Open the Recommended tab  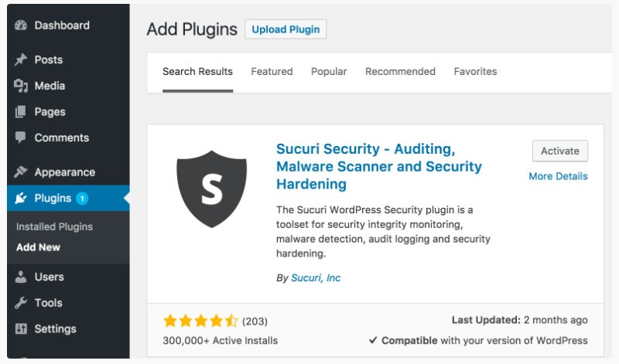(400, 71)
